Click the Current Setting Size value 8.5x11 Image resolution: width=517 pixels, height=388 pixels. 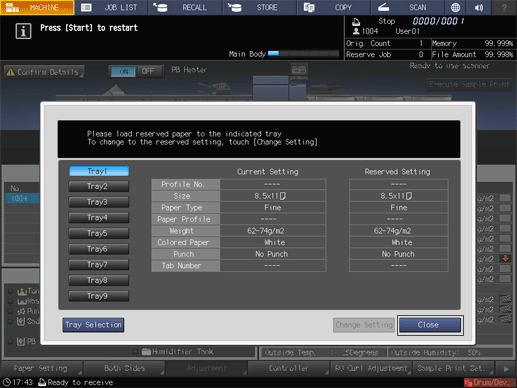pyautogui.click(x=273, y=196)
